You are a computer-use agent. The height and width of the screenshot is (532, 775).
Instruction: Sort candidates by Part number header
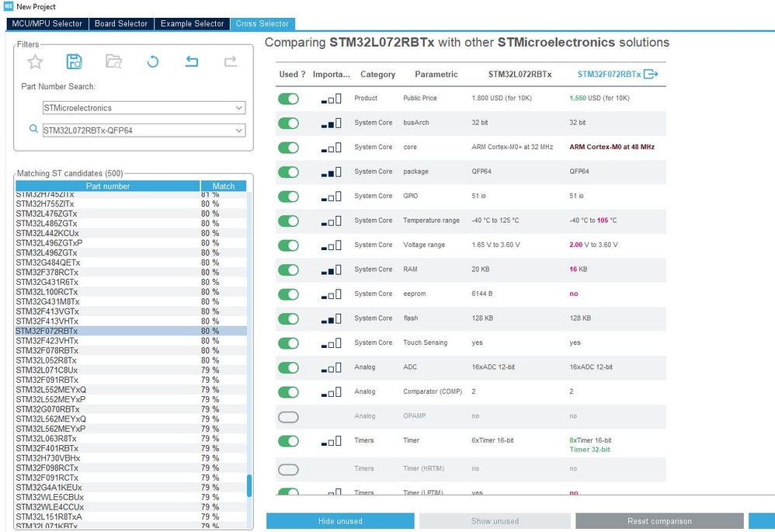108,186
